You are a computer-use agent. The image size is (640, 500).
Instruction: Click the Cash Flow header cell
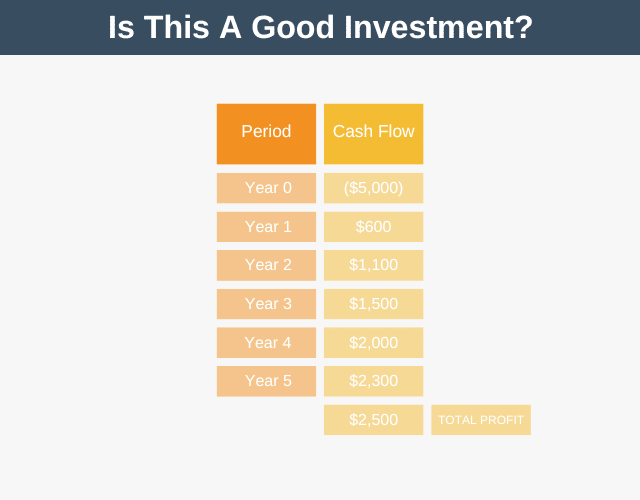pos(373,134)
